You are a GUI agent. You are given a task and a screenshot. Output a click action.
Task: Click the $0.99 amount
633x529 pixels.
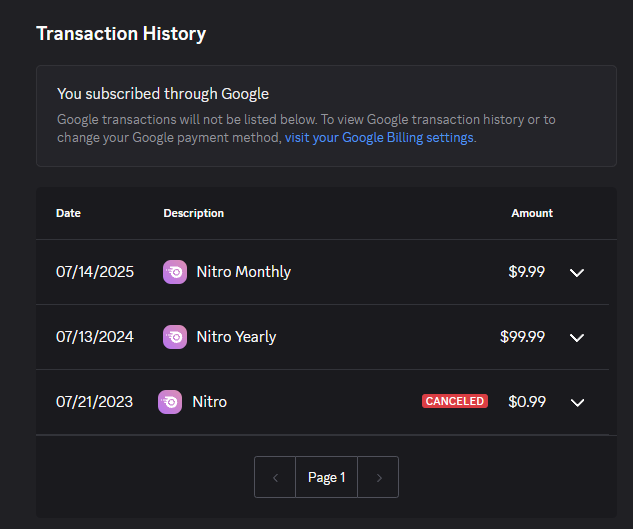coord(527,402)
